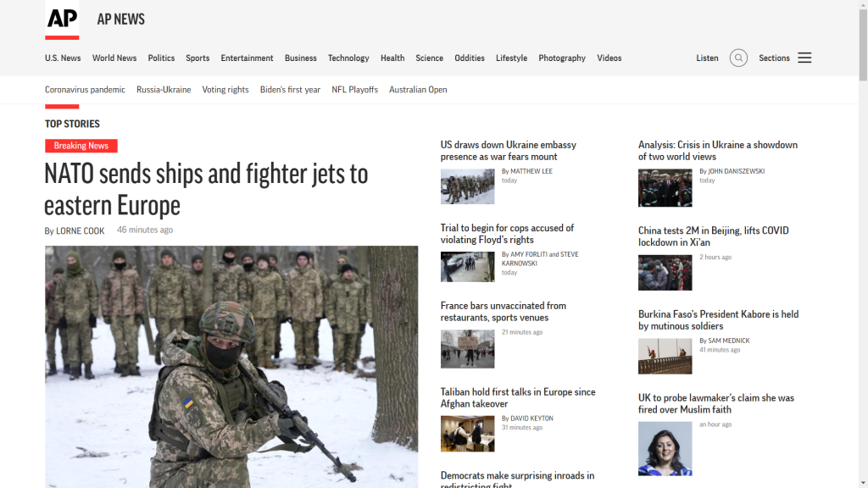The height and width of the screenshot is (488, 868).
Task: Click Listen next to the search icon
Action: pos(706,58)
